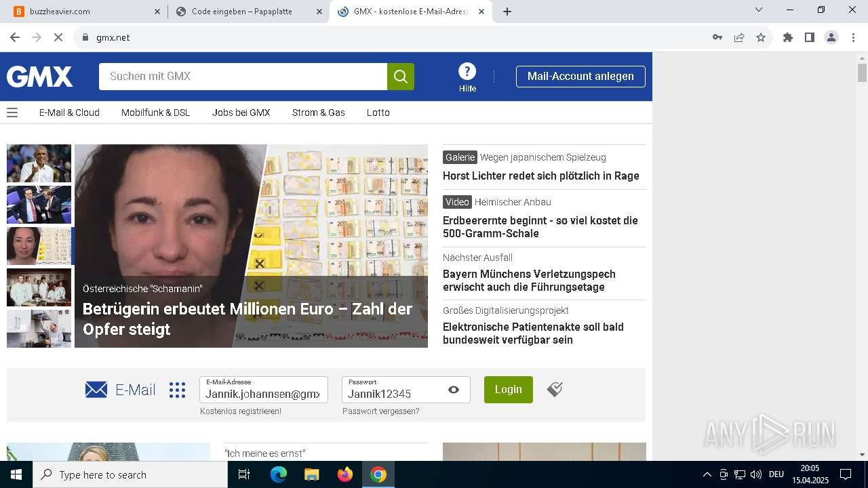
Task: Launch Microsoft Edge from taskbar
Action: (x=279, y=474)
